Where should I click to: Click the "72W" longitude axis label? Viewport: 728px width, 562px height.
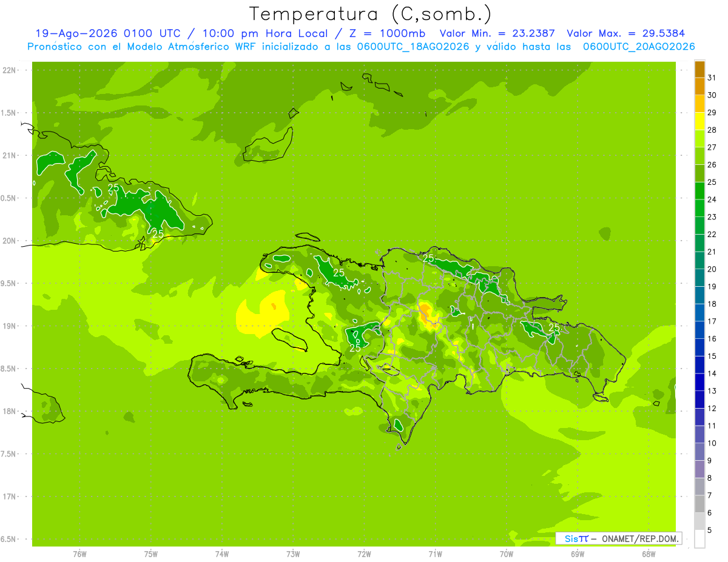coord(365,554)
